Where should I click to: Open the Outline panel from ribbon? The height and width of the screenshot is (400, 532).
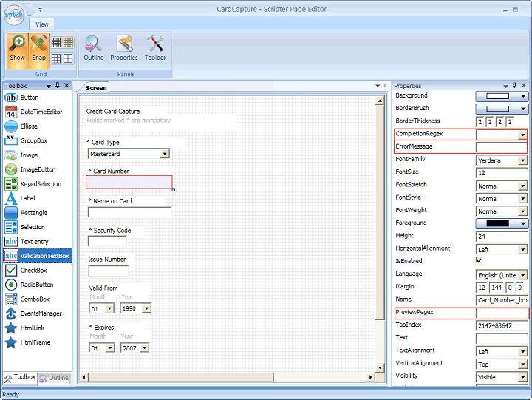[x=94, y=48]
